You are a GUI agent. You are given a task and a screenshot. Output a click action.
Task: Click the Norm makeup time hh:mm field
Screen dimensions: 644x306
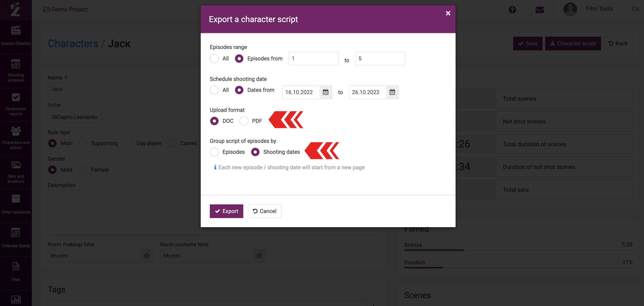94,256
